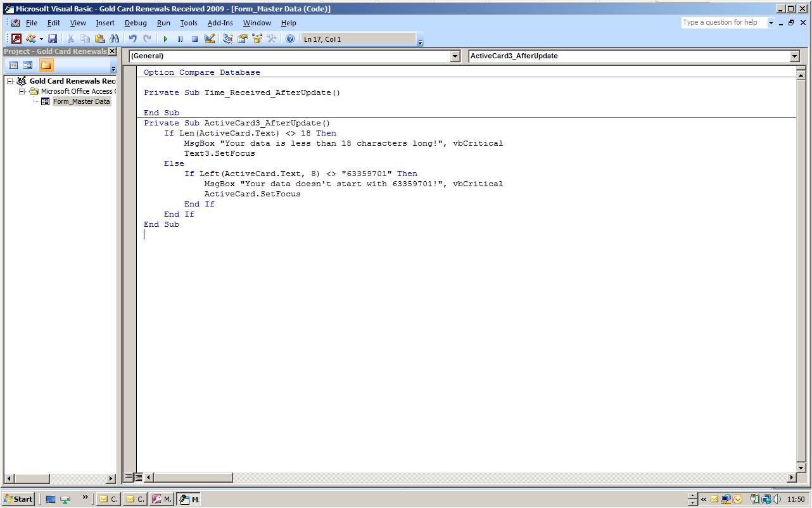
Task: Open the Insert Module dropdown arrow
Action: click(41, 39)
